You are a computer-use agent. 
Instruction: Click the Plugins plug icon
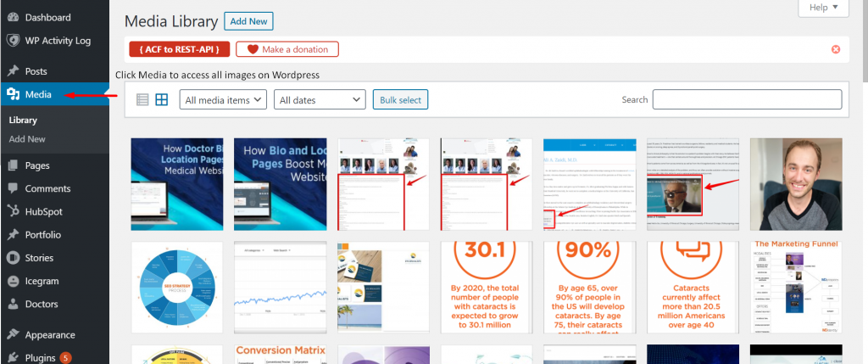click(14, 358)
